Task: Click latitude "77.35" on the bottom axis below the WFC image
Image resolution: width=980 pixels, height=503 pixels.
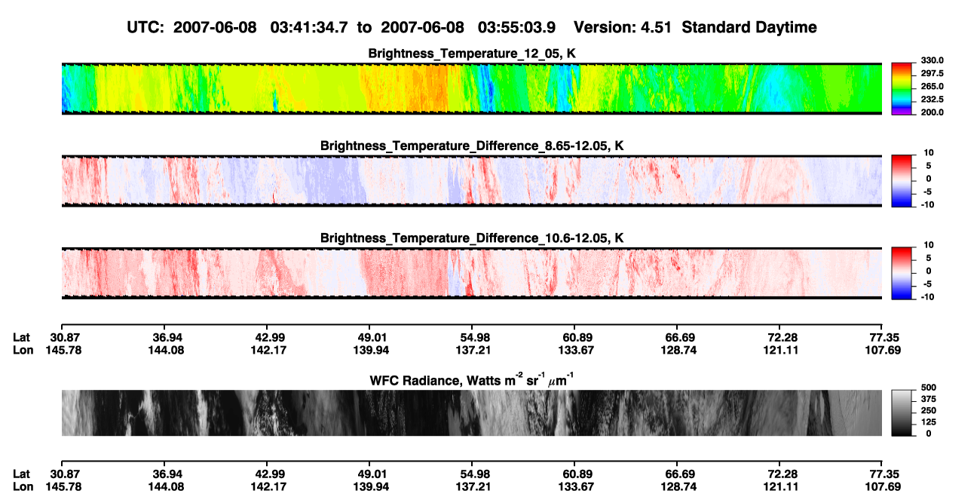Action: click(x=885, y=474)
